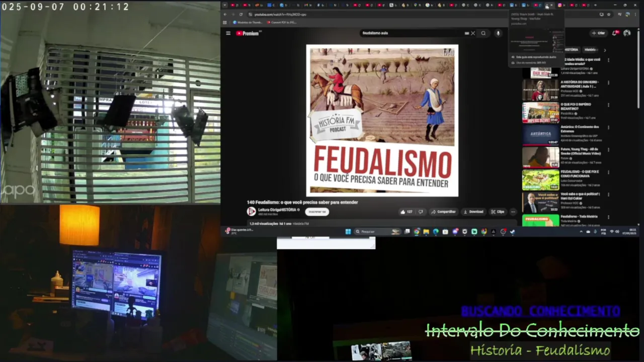Open more options for A HISTÓRIA DO DINHEIRO

point(608,82)
